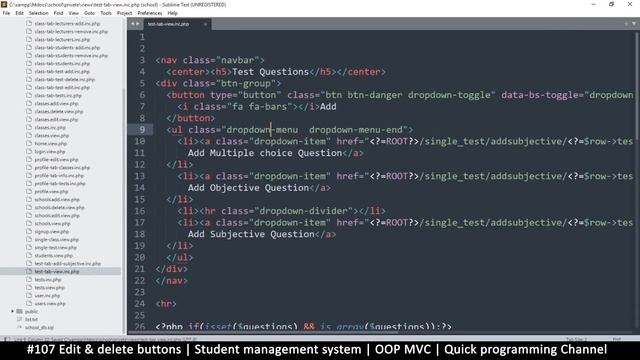Click the file icon beside profile-edit.view.php
640x360 pixels.
(x=29, y=160)
